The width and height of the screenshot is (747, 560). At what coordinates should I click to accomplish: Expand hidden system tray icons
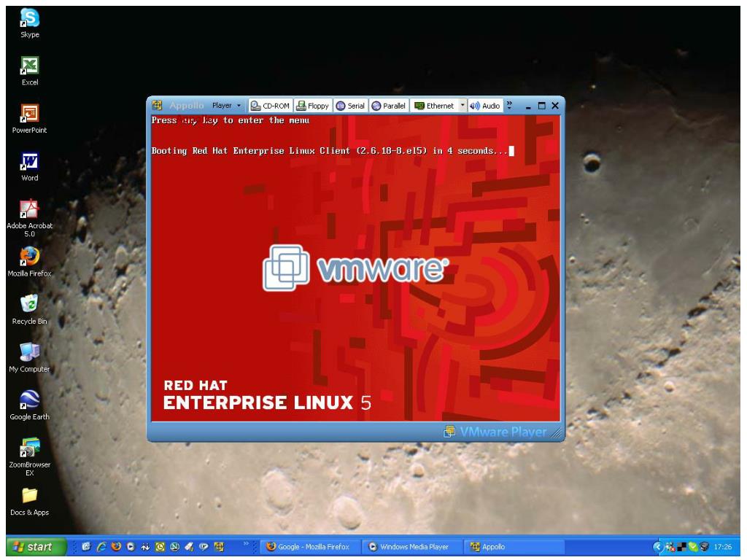click(x=658, y=547)
